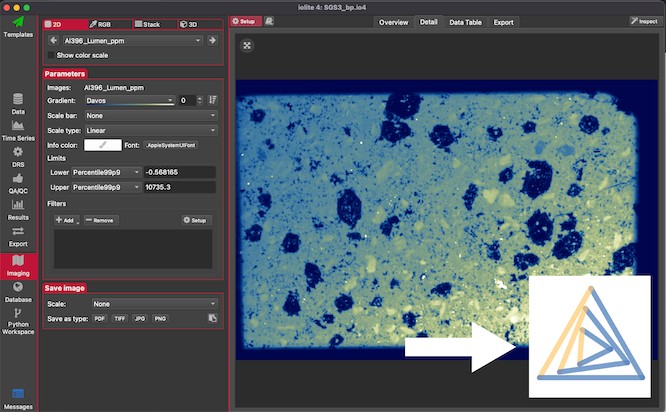Screen dimensions: 666x412
Task: Click the gradient stepper arrows
Action: coord(200,101)
